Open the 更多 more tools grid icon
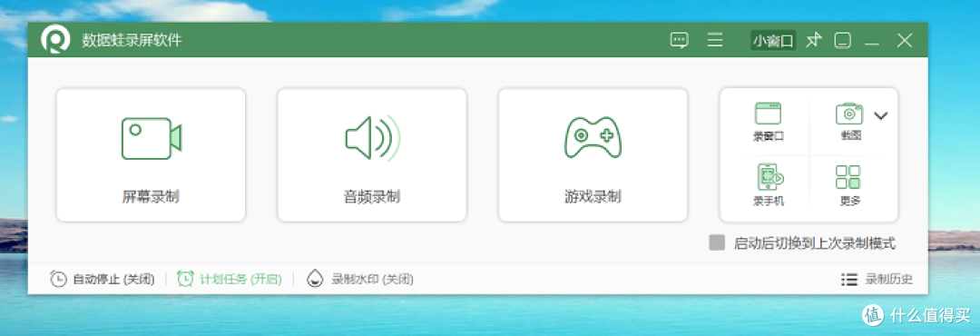This screenshot has width=980, height=336. point(848,178)
